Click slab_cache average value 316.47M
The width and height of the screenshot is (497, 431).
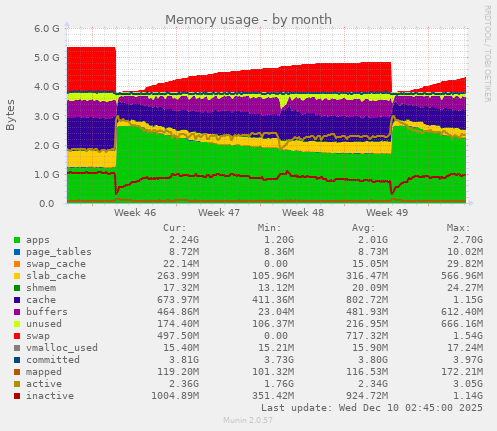[367, 276]
